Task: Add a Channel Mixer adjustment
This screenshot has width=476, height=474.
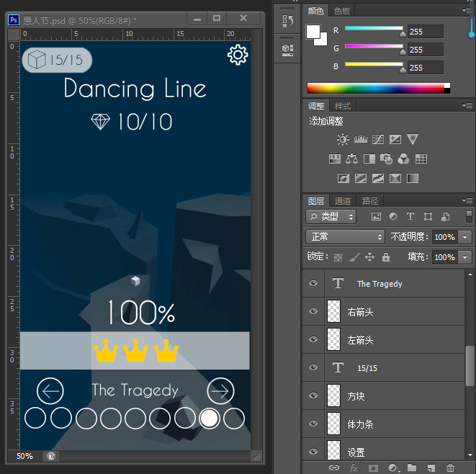Action: pyautogui.click(x=403, y=158)
